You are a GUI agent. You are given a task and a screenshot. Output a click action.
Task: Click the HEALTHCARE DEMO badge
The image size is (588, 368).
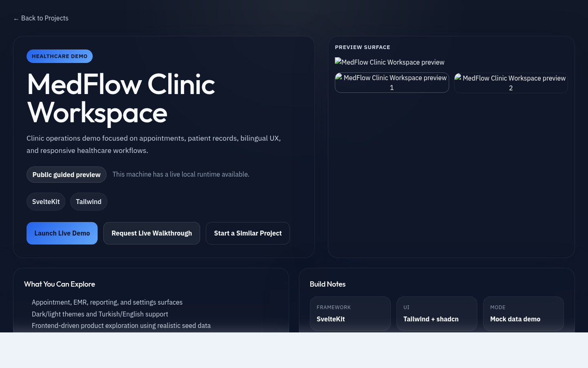[60, 56]
